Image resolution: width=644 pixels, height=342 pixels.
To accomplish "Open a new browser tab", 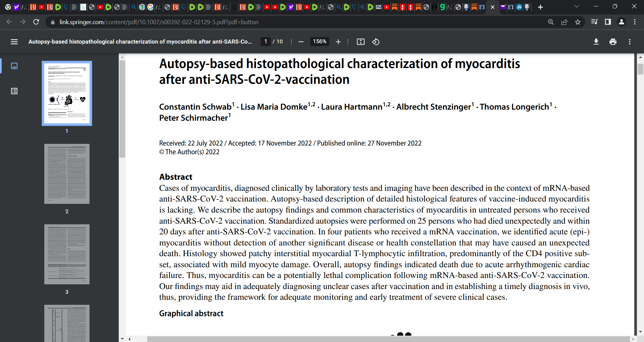I will point(540,7).
